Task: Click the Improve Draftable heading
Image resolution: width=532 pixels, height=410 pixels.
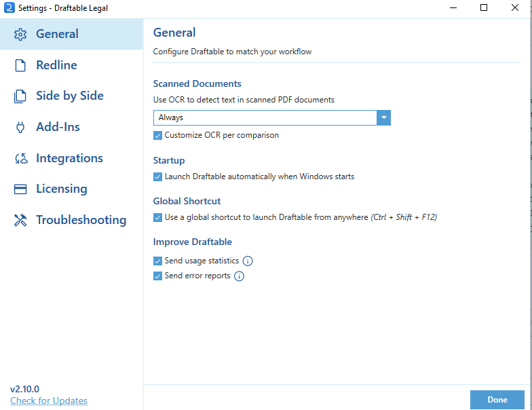Action: click(193, 242)
